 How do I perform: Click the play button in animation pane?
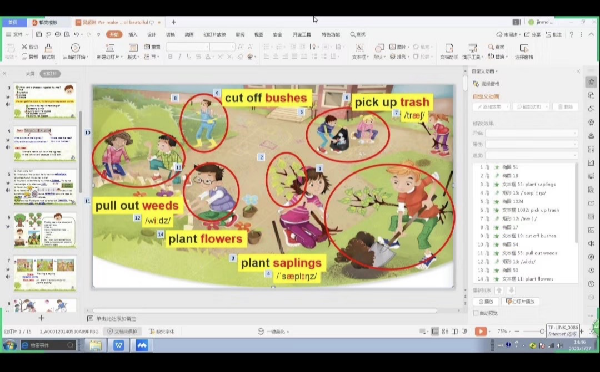point(486,301)
